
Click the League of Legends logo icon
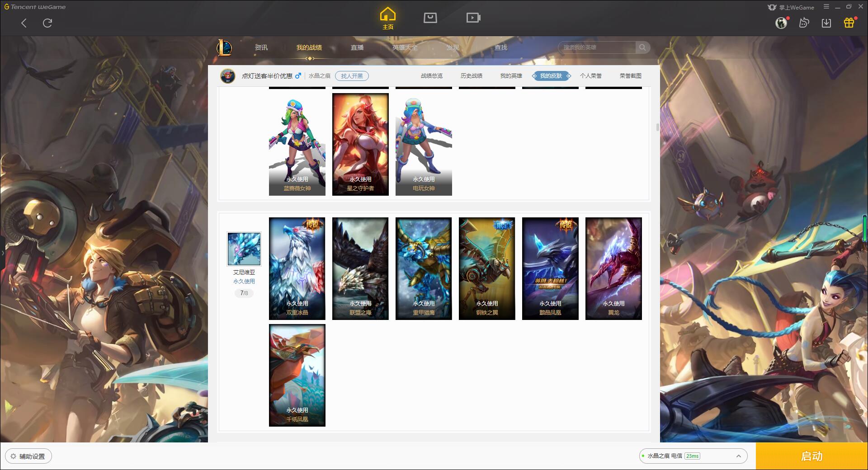(x=224, y=47)
